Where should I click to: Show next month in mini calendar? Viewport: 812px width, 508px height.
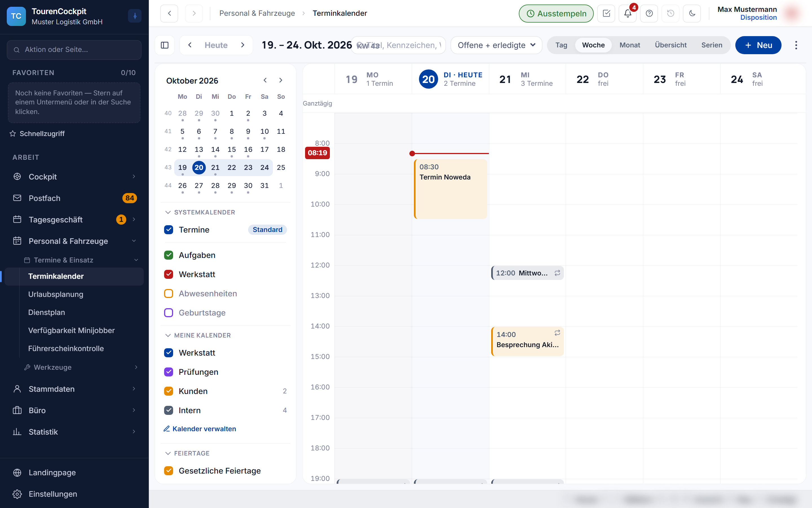[281, 80]
